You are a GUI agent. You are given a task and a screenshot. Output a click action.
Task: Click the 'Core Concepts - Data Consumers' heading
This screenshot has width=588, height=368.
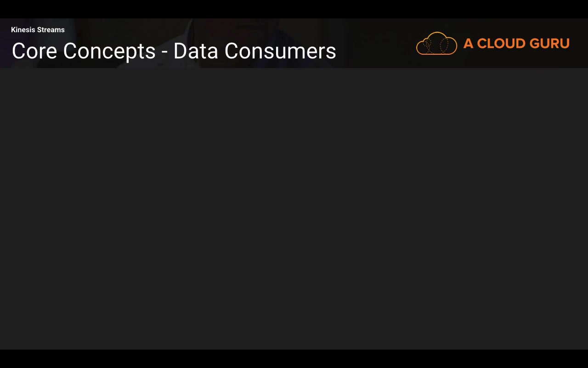pos(174,51)
